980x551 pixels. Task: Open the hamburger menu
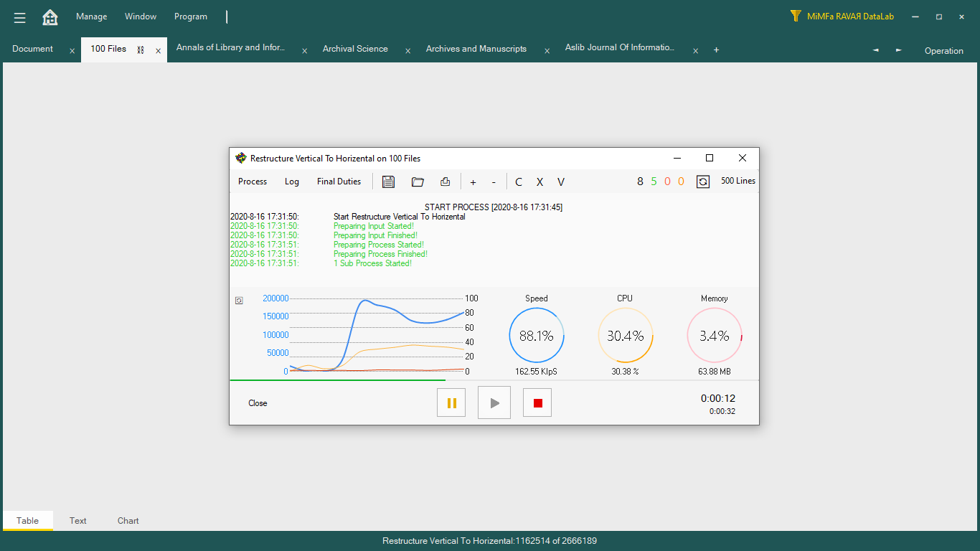tap(20, 17)
